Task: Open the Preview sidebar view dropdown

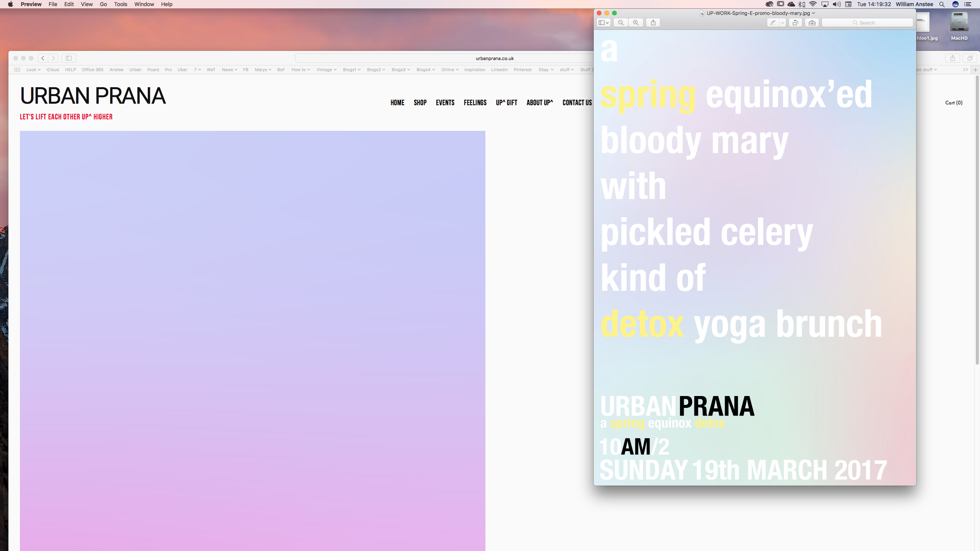Action: pos(604,23)
